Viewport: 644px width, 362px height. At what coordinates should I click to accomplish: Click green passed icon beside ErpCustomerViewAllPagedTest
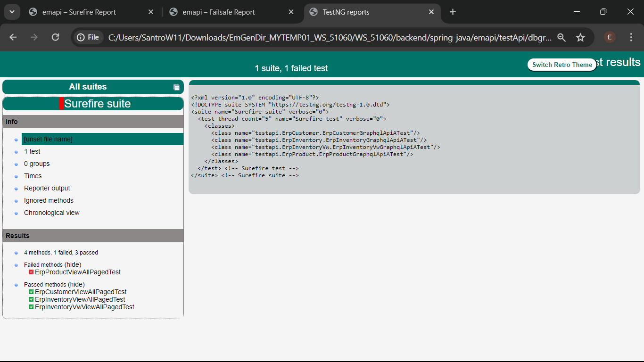pos(31,292)
